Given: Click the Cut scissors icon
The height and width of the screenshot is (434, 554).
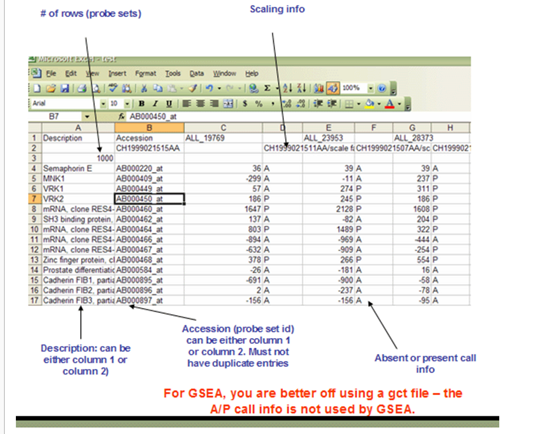Looking at the screenshot, I should (x=144, y=88).
